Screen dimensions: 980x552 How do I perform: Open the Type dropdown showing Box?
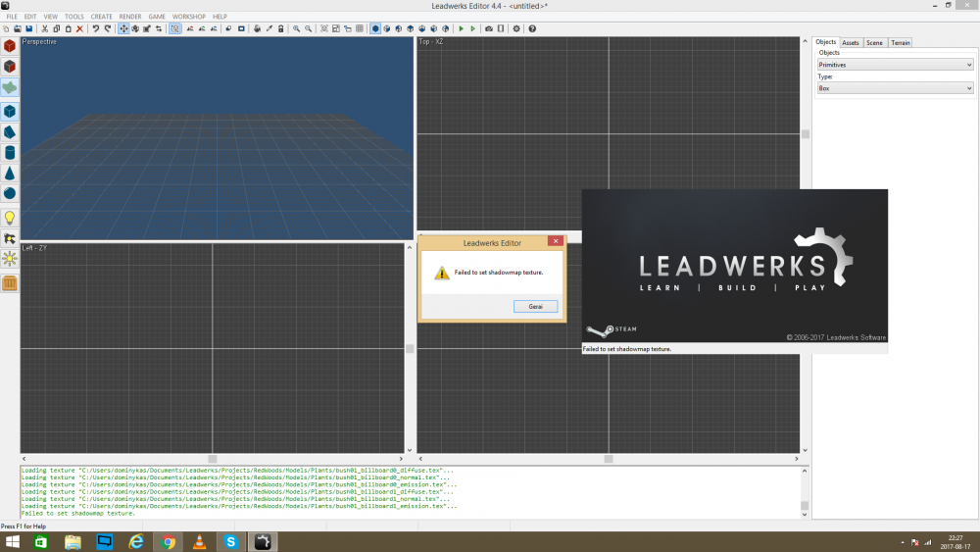coord(895,88)
